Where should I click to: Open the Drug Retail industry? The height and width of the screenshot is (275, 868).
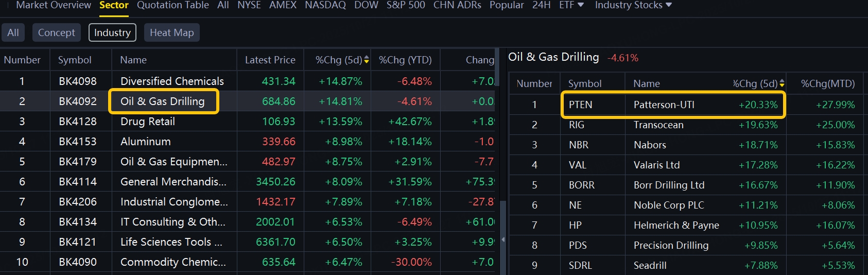coord(148,122)
